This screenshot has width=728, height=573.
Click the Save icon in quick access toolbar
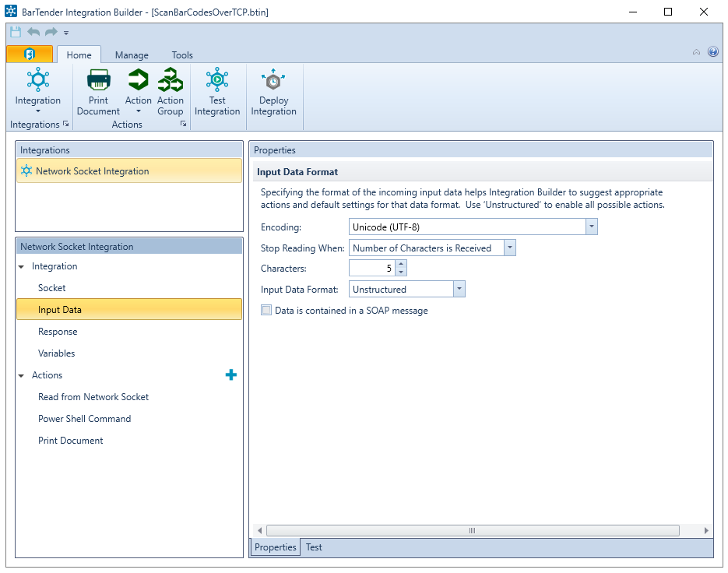pos(16,32)
